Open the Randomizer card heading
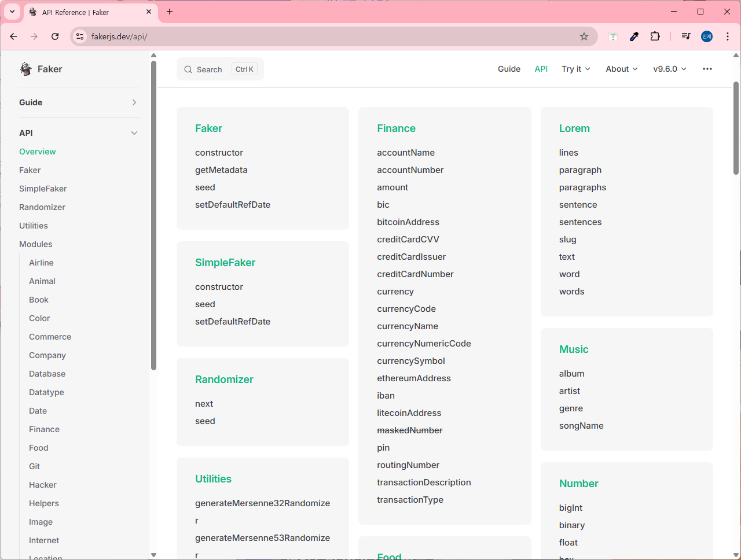The image size is (741, 560). click(224, 380)
